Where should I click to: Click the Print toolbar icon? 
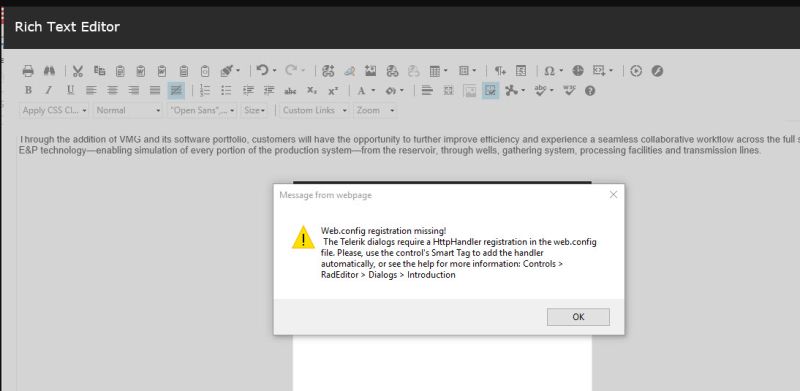tap(28, 71)
